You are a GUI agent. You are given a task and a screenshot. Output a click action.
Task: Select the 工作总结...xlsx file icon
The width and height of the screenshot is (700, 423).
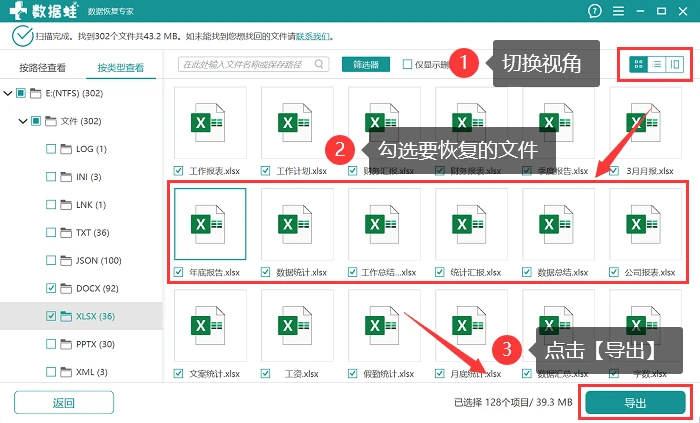[x=384, y=224]
